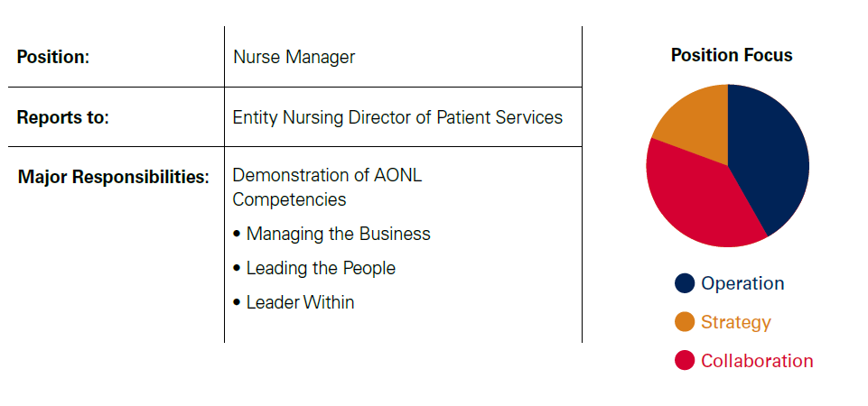Click the navy Operation legend dot
This screenshot has width=868, height=406.
685,283
